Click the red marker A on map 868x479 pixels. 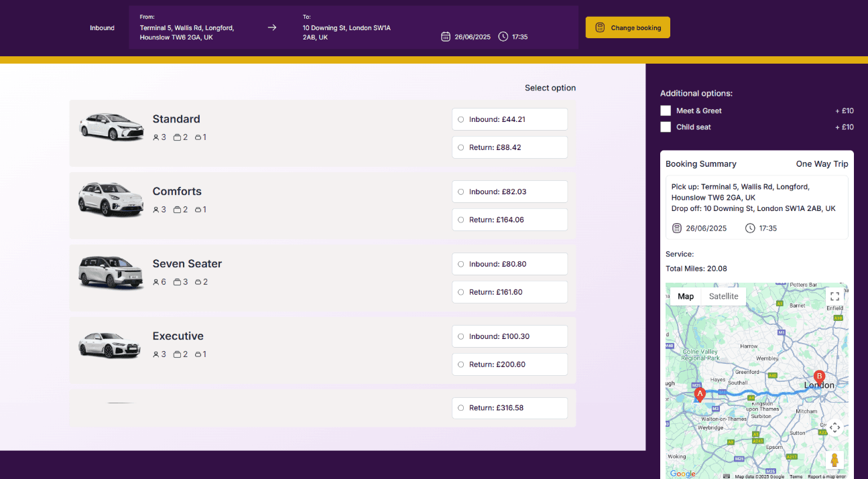tap(700, 395)
